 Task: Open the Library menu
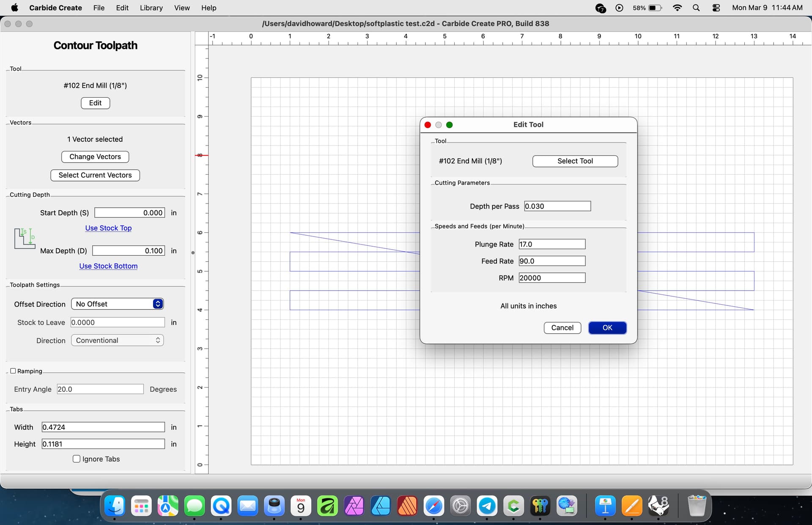[x=151, y=8]
